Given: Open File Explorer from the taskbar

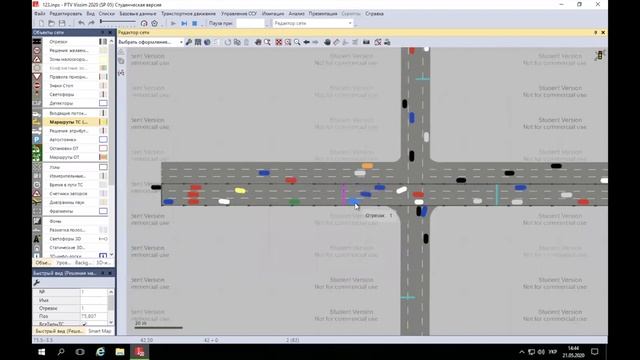Looking at the screenshot, I should (x=120, y=351).
